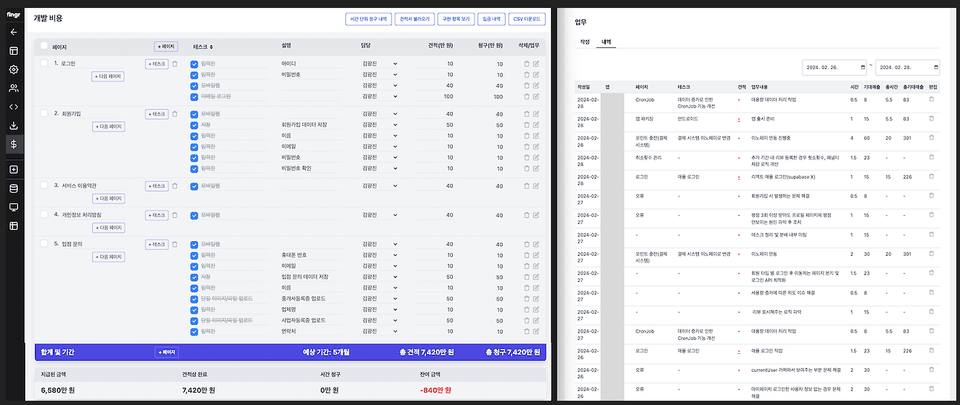This screenshot has height=405, width=960.
Task: Open the 담당 dropdown on the 개인정보 처리방침 row
Action: point(380,215)
